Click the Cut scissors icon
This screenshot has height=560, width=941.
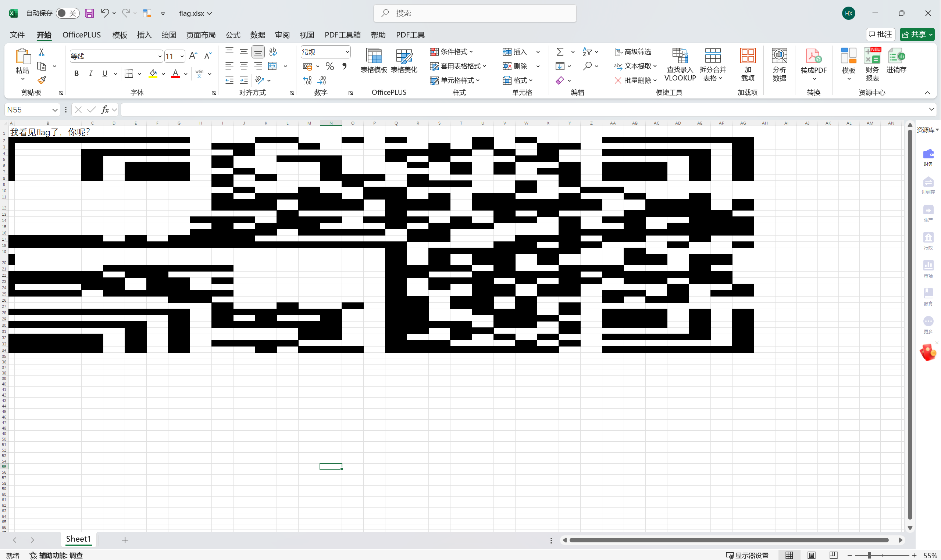pyautogui.click(x=42, y=52)
